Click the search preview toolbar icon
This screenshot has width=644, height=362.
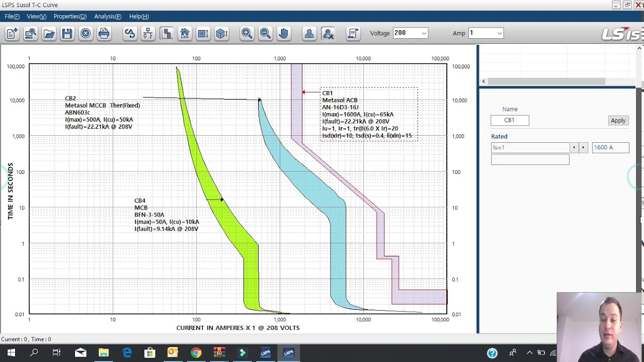[x=30, y=34]
